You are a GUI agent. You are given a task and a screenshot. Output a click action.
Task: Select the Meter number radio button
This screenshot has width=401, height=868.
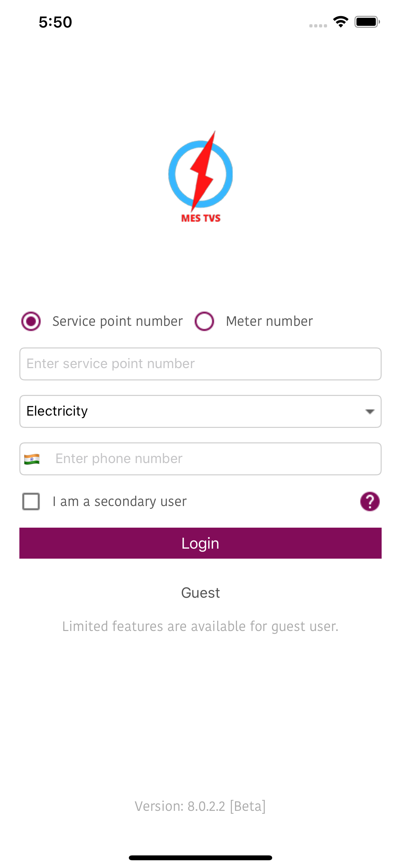click(204, 321)
